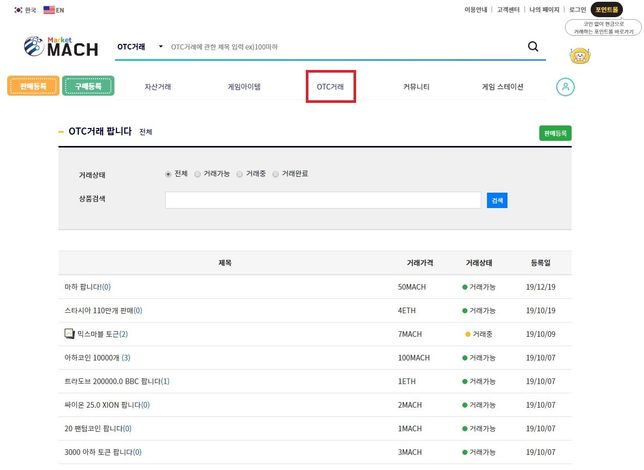Open listing 3000 아하 토큰 팝니다(0)
The height and width of the screenshot is (470, 644).
click(x=103, y=452)
